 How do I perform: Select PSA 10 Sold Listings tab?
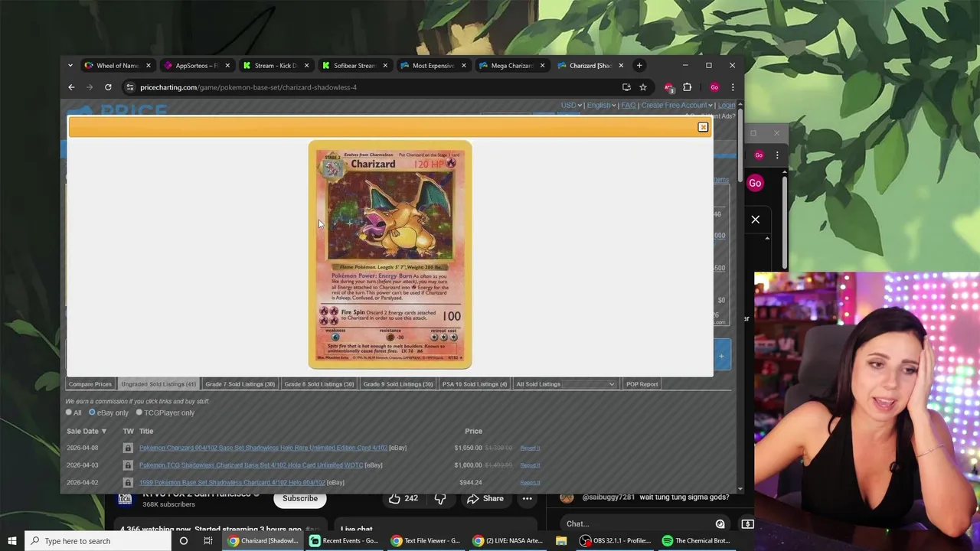475,384
